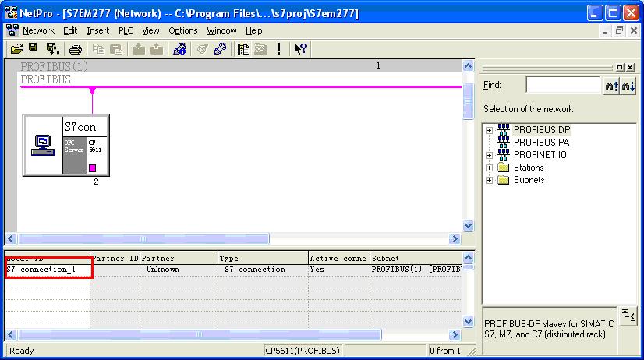Viewport: 644px width, 360px height.
Task: Open the Options menu
Action: [183, 31]
